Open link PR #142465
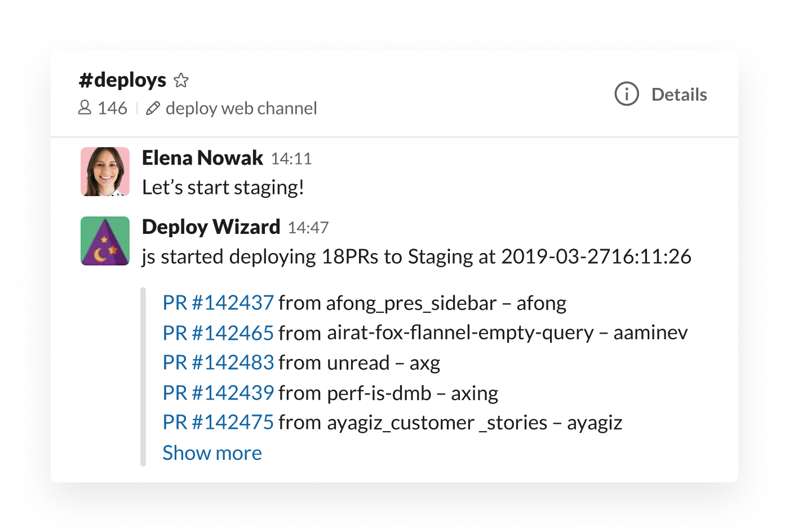The image size is (789, 532). coord(218,333)
